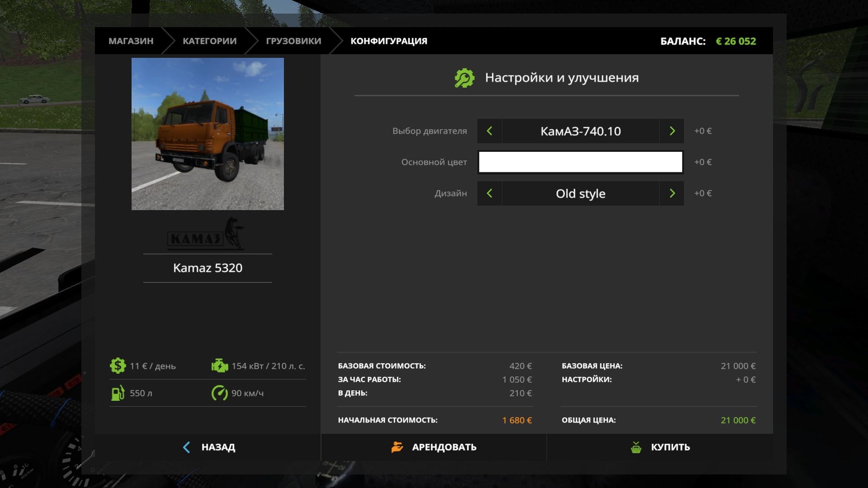Click the orange lease hand icon
Viewport: 868px width, 488px height.
pos(397,447)
